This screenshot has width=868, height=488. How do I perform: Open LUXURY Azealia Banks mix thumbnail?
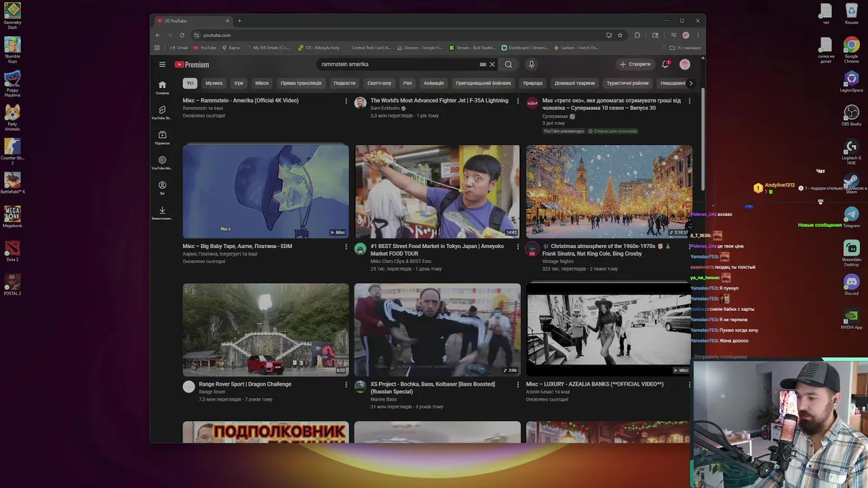(x=609, y=329)
